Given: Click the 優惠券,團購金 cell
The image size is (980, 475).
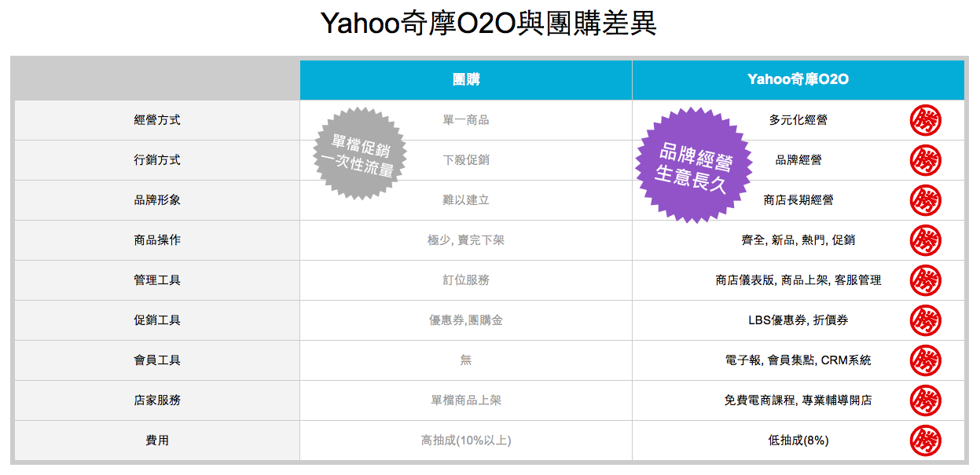Looking at the screenshot, I should [466, 320].
